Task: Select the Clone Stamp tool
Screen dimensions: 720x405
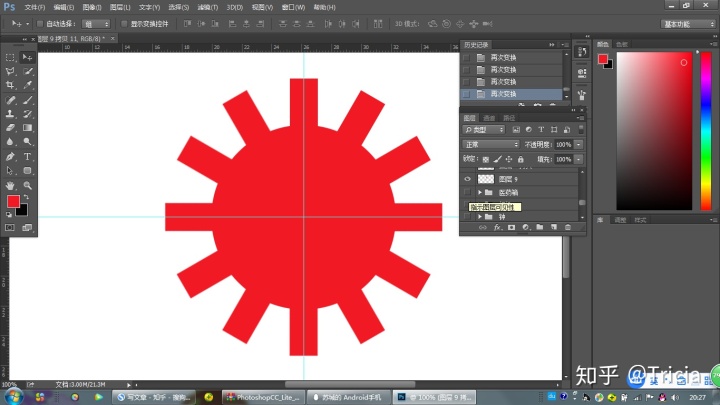Action: click(10, 113)
